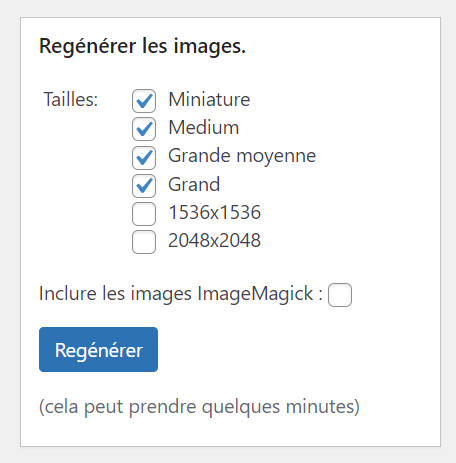Disable the Grande moyenne checkbox
456x463 pixels.
point(144,157)
